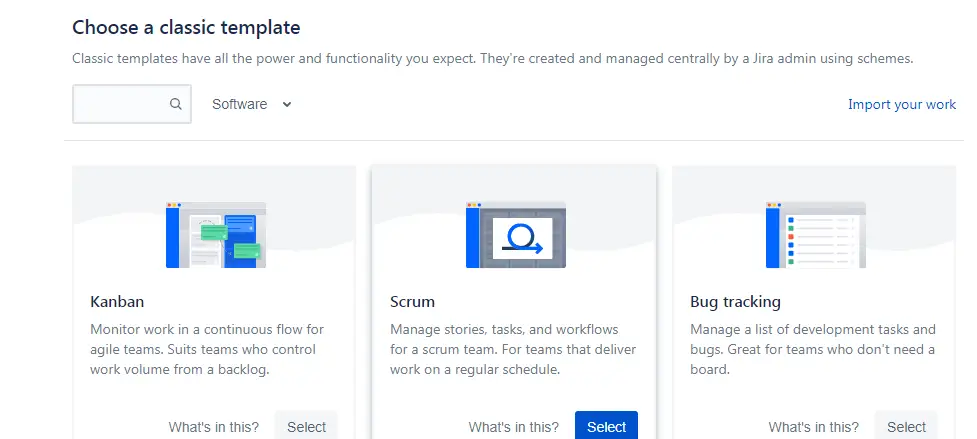Image resolution: width=977 pixels, height=439 pixels.
Task: Click the Bug tracking description about development tasks
Action: pyautogui.click(x=813, y=349)
